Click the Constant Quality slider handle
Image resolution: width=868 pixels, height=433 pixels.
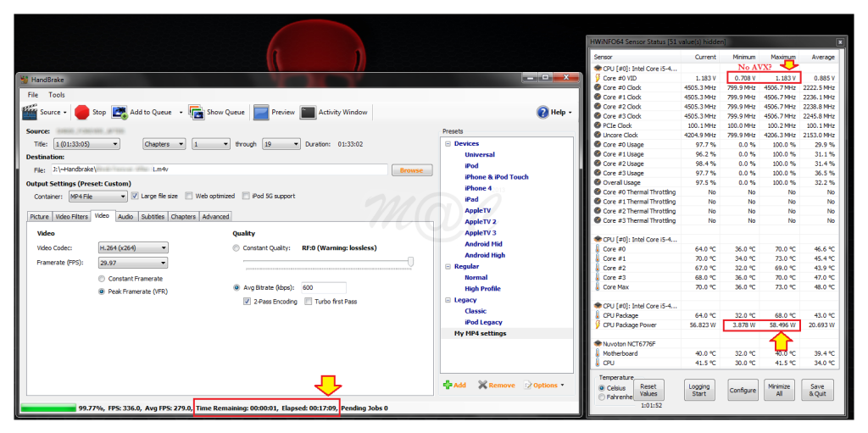(411, 262)
